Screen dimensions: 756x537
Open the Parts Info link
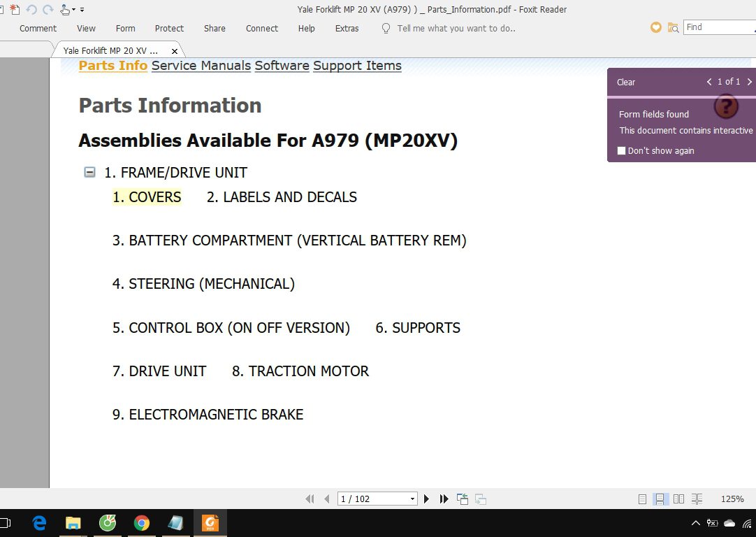(x=112, y=66)
